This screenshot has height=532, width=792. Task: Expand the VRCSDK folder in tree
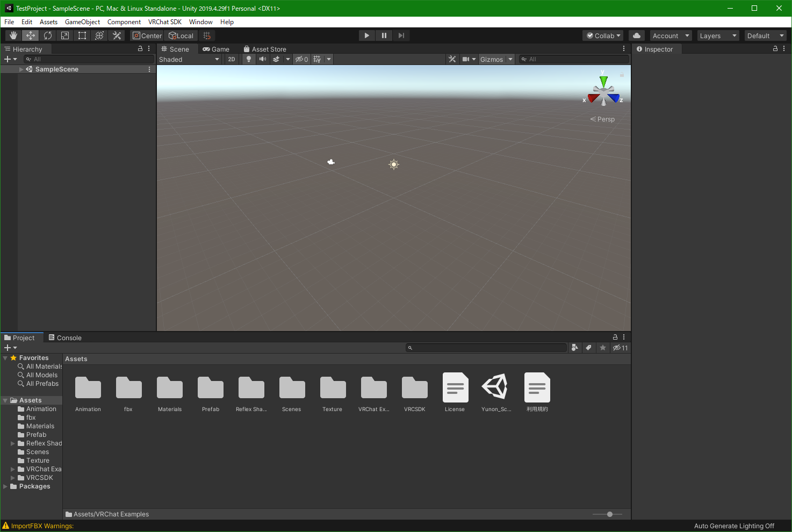point(13,478)
